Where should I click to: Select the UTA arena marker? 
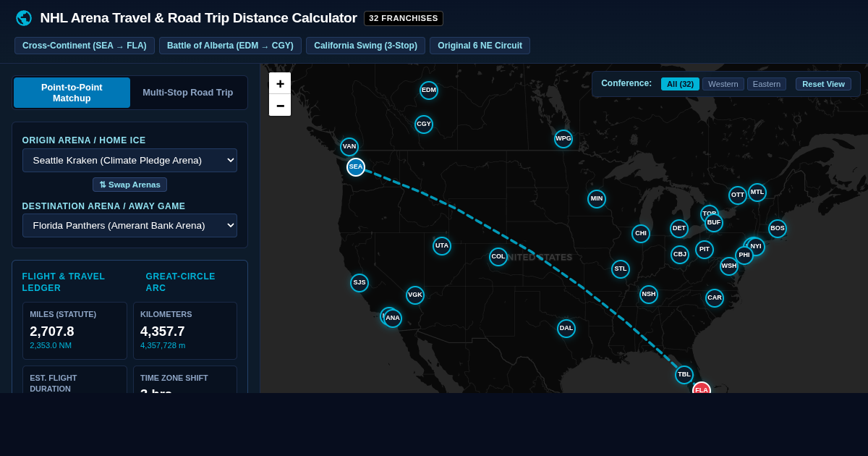[x=442, y=246]
